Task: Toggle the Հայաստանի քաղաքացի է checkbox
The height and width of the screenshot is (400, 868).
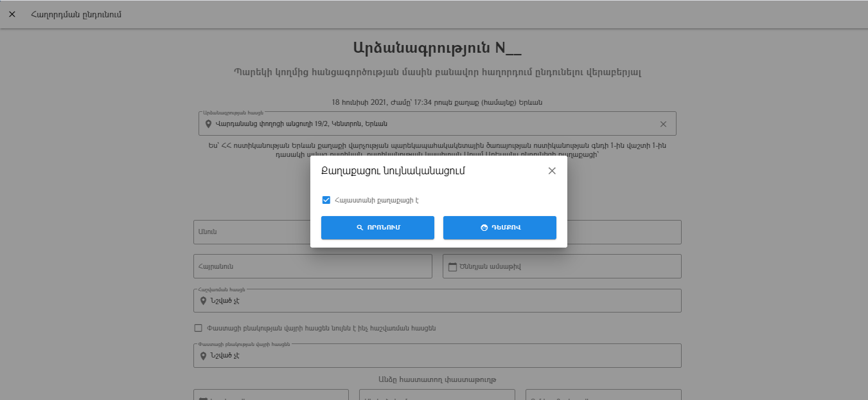Action: 326,200
